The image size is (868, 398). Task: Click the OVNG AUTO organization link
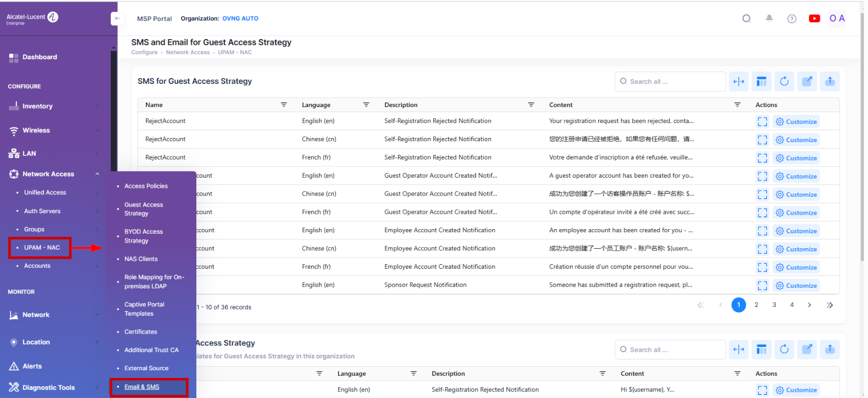pyautogui.click(x=240, y=19)
